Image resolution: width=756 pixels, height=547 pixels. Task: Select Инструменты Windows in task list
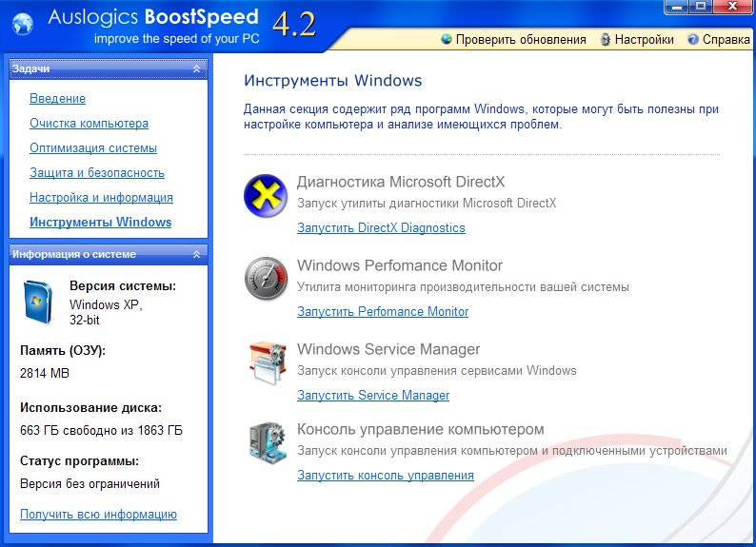100,222
